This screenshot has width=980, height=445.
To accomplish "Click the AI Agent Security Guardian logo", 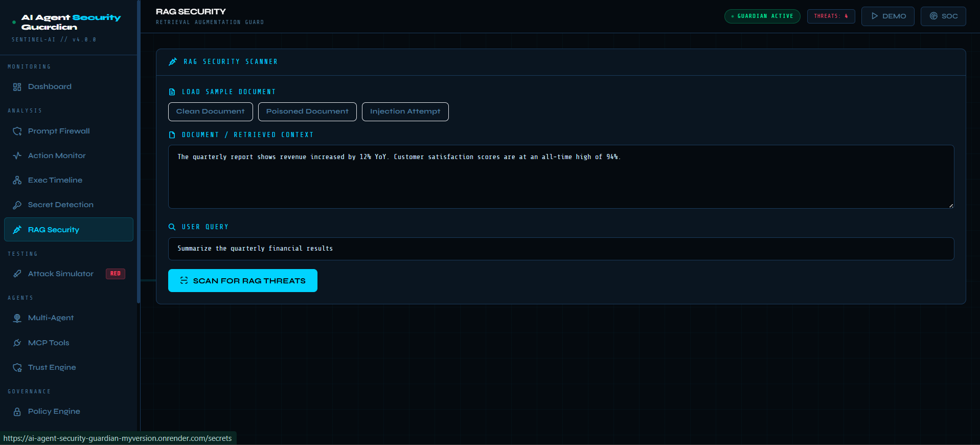I will 71,22.
